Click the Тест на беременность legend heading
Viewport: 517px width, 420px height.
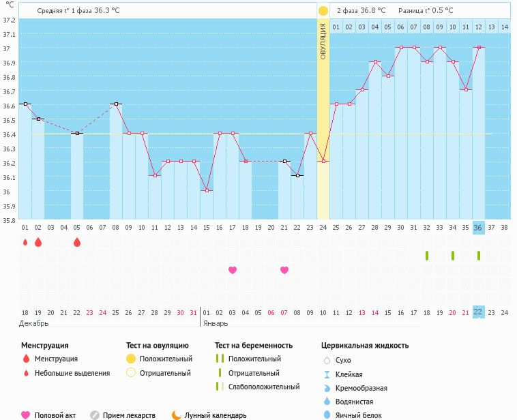coord(254,346)
